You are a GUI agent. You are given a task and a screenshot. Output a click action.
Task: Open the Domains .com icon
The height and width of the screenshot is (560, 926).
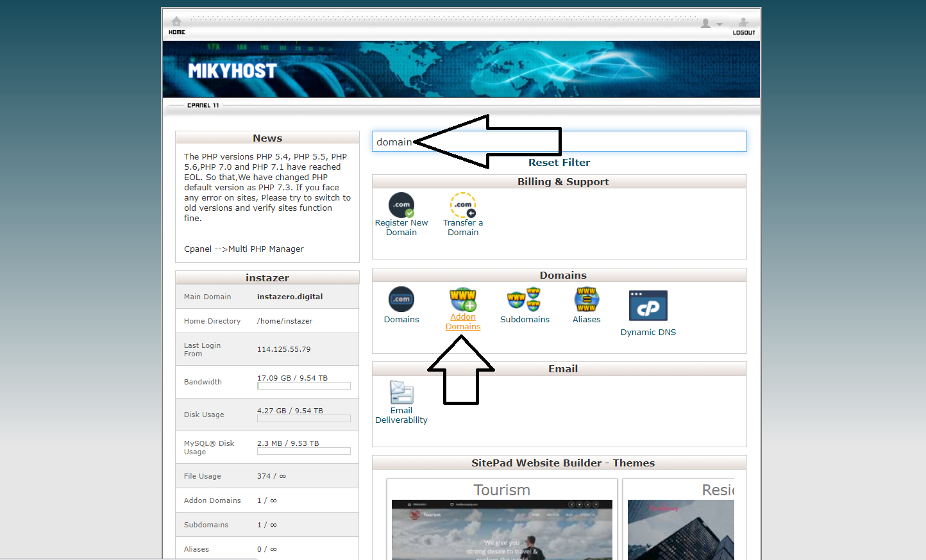[x=401, y=299]
